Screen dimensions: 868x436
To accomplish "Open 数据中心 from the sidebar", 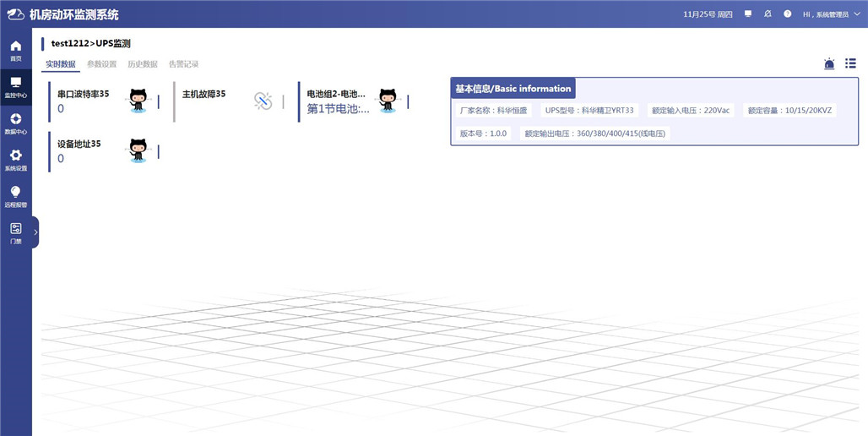I will [15, 123].
